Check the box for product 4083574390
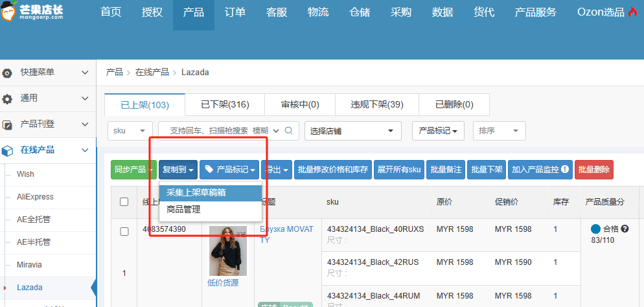Viewport: 644px width, 307px height. tap(124, 231)
